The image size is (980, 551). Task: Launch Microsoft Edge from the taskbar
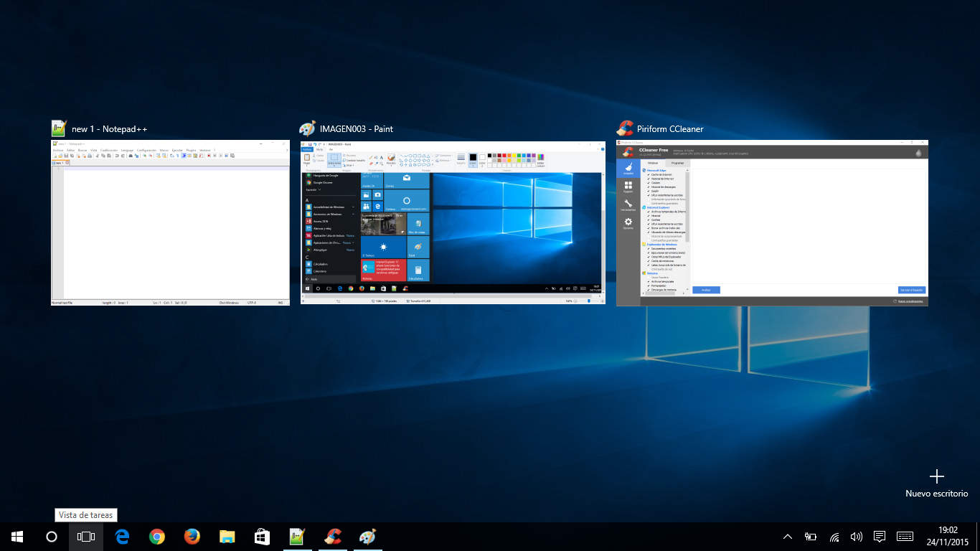tap(122, 537)
